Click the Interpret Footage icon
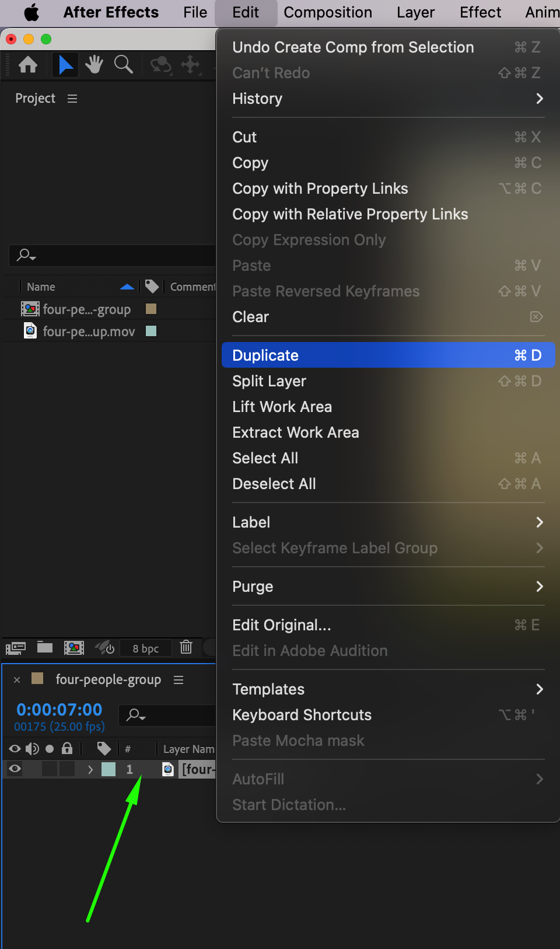Image resolution: width=560 pixels, height=949 pixels. point(16,647)
